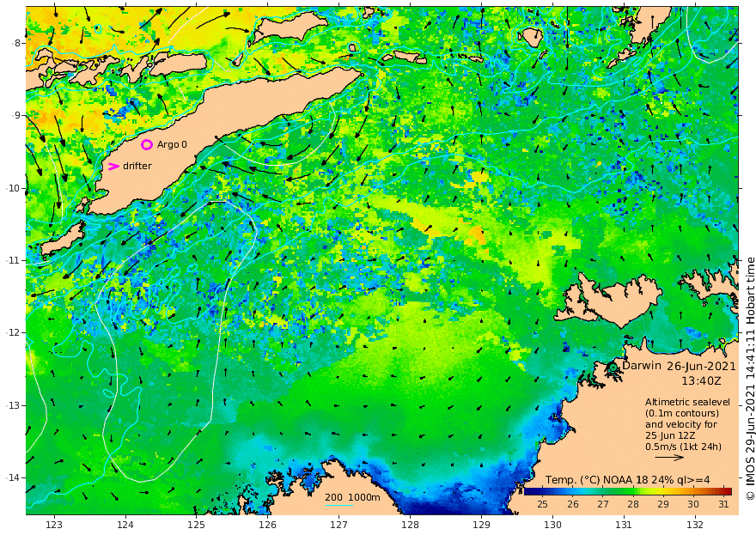Click the '200 1000m' depth legend text
The width and height of the screenshot is (756, 541).
tap(352, 497)
